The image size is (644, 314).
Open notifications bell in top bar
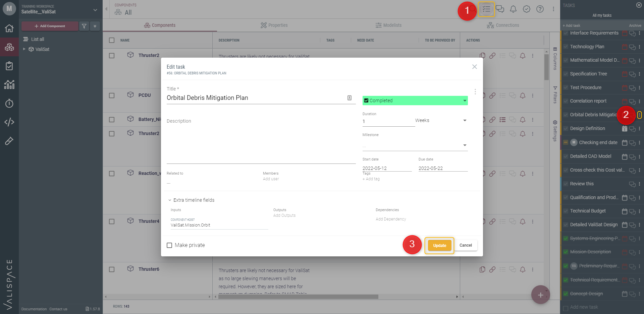tap(513, 9)
